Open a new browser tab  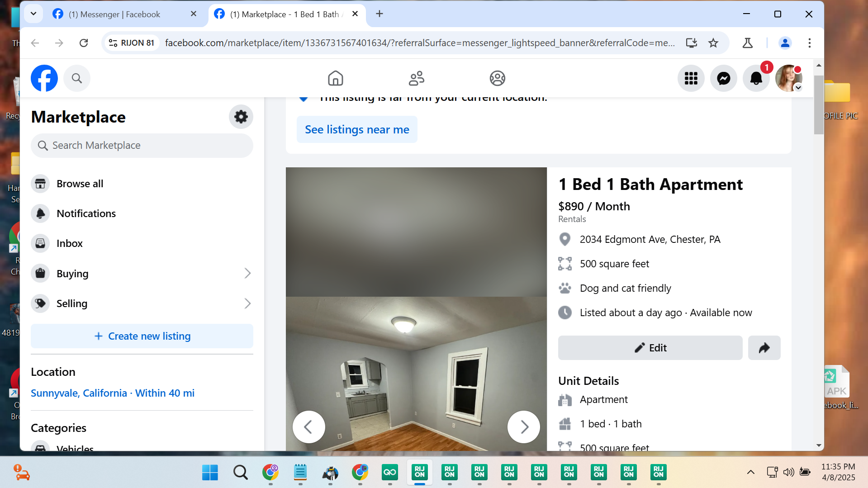coord(379,14)
